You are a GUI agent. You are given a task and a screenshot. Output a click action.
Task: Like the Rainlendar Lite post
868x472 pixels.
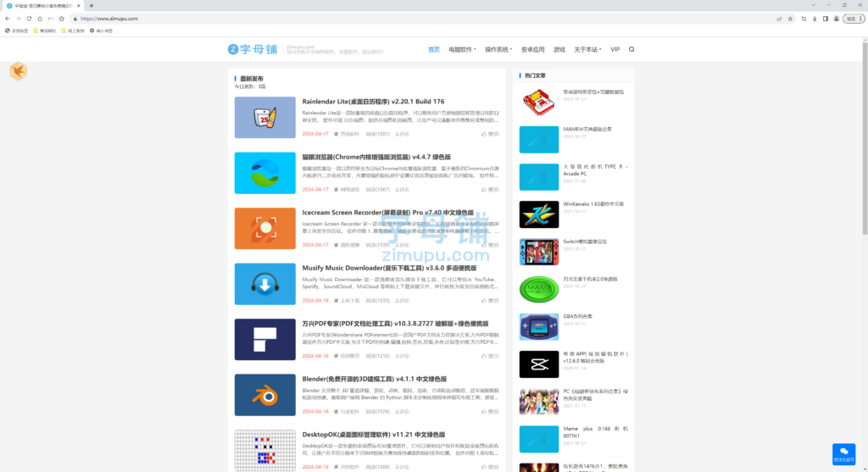pyautogui.click(x=490, y=134)
